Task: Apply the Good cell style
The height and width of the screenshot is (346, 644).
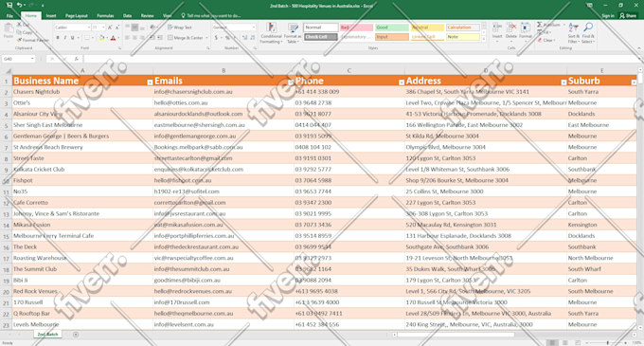Action: click(392, 27)
